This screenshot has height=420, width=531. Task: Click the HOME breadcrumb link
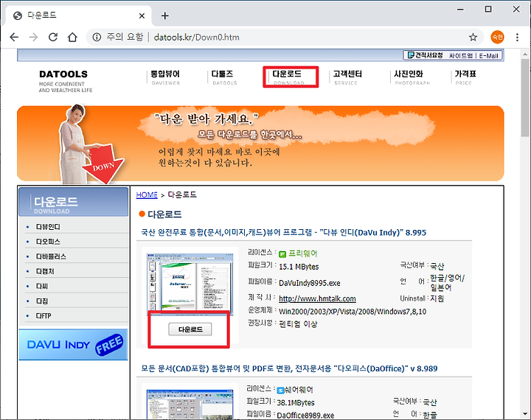(147, 195)
